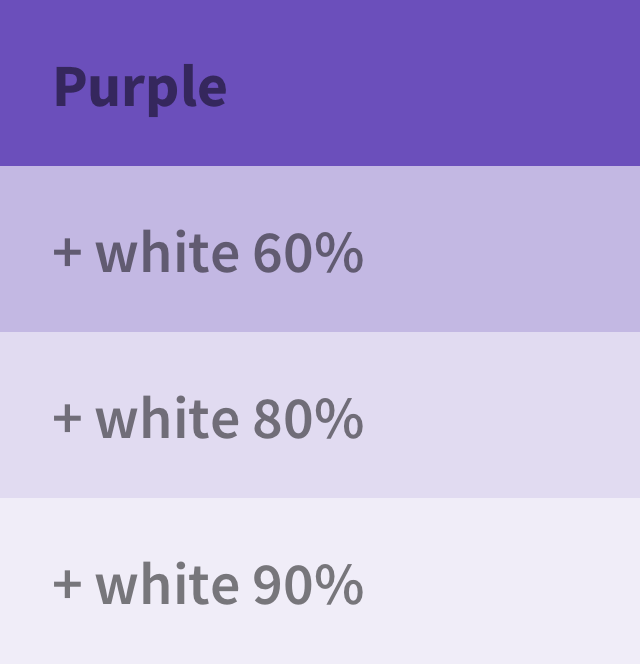Viewport: 640px width, 664px height.
Task: Click the plus sign in the 90% row
Action: (67, 584)
